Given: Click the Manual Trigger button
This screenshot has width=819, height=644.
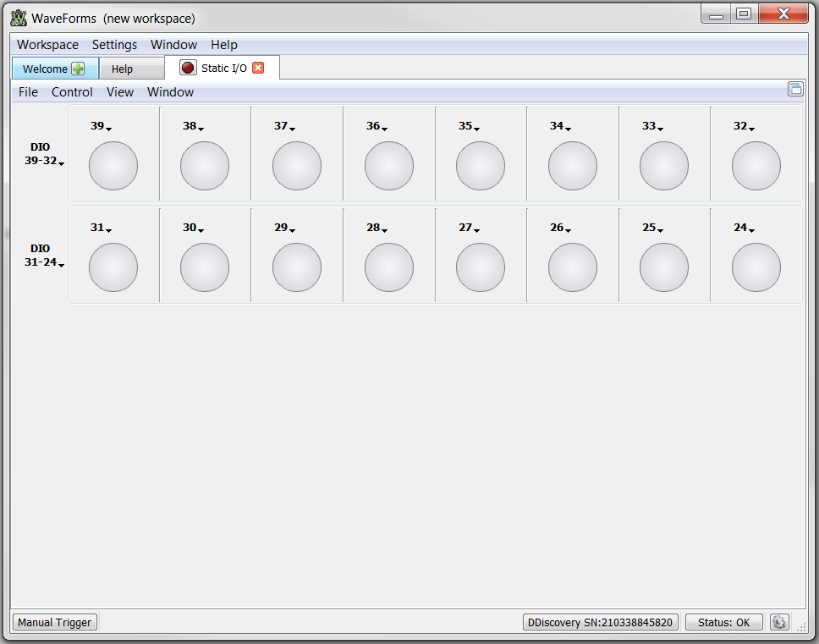Looking at the screenshot, I should point(55,622).
